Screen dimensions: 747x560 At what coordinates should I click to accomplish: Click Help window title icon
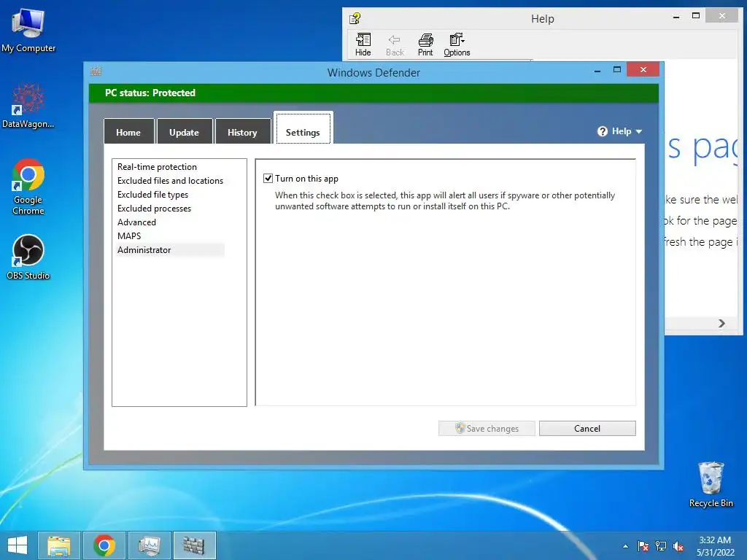coord(355,18)
